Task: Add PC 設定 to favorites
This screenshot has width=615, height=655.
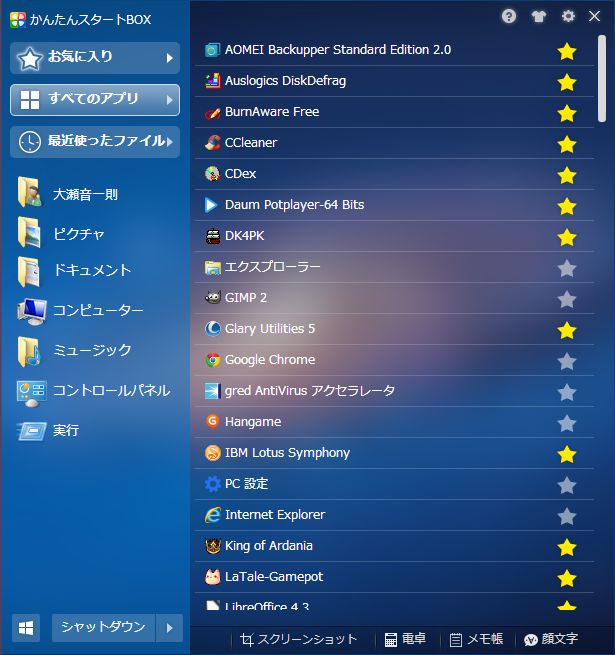Action: pos(567,485)
